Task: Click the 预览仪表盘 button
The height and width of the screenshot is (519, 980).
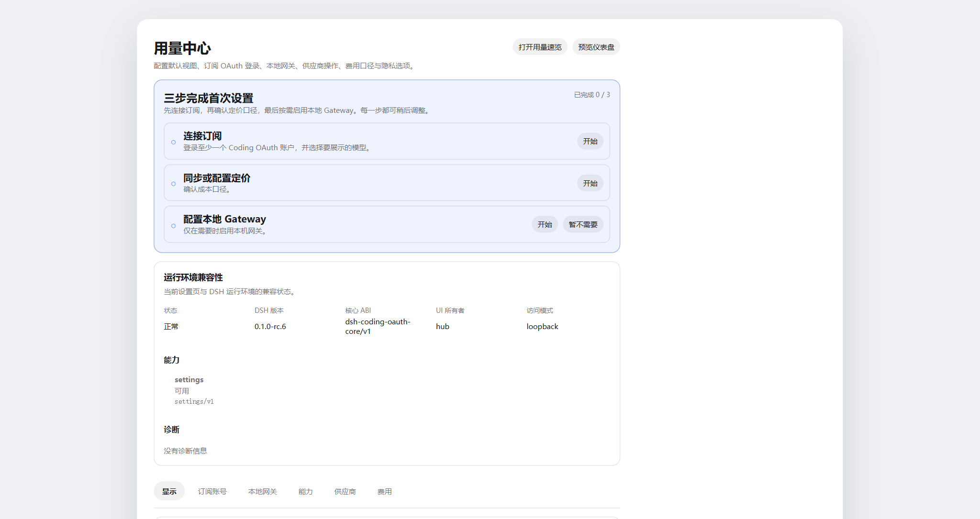Action: coord(596,47)
